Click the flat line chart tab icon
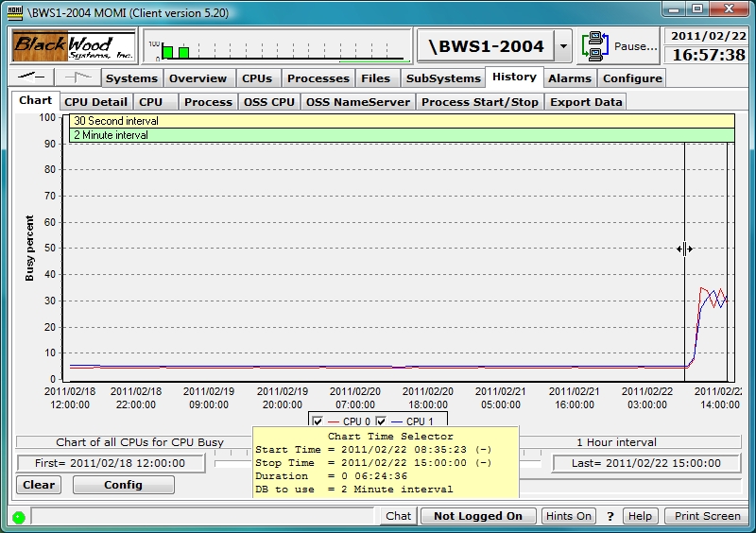 [x=31, y=77]
